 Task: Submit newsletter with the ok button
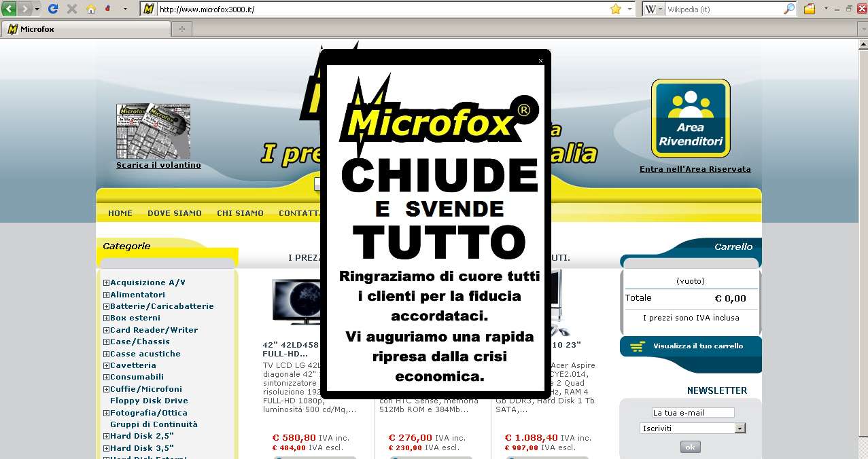690,447
